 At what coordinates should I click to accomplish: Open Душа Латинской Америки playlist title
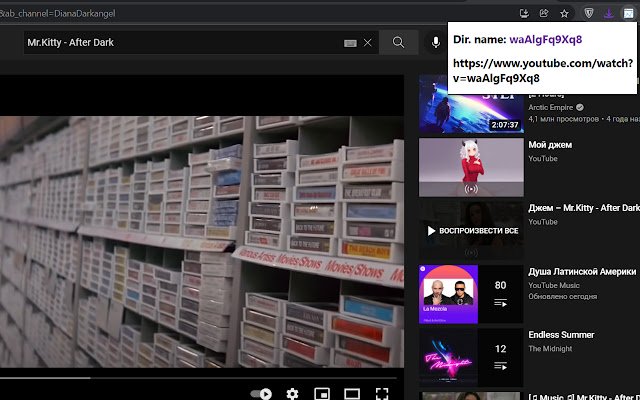point(582,271)
